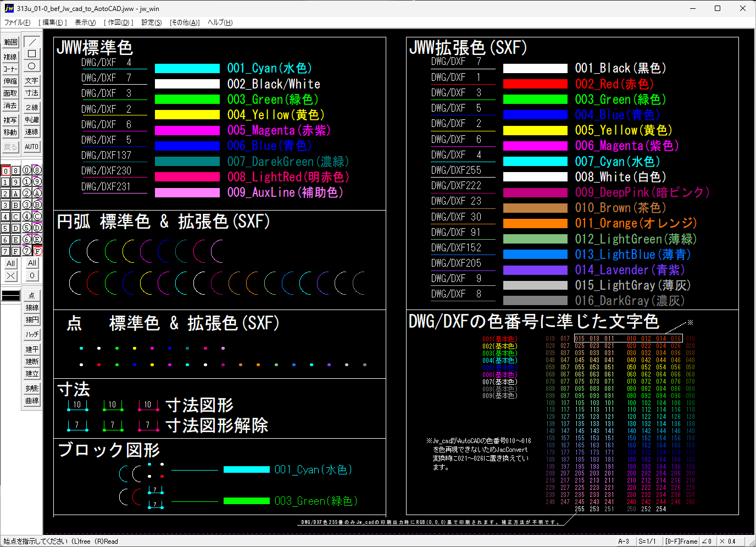Screen dimensions: 756x547
Task: Select the line drawing tool
Action: 32,42
